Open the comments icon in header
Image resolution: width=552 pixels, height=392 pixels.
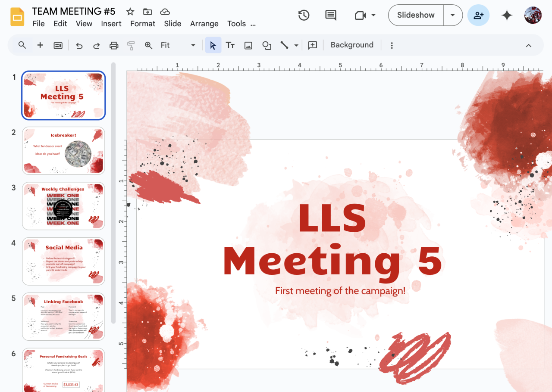click(331, 15)
